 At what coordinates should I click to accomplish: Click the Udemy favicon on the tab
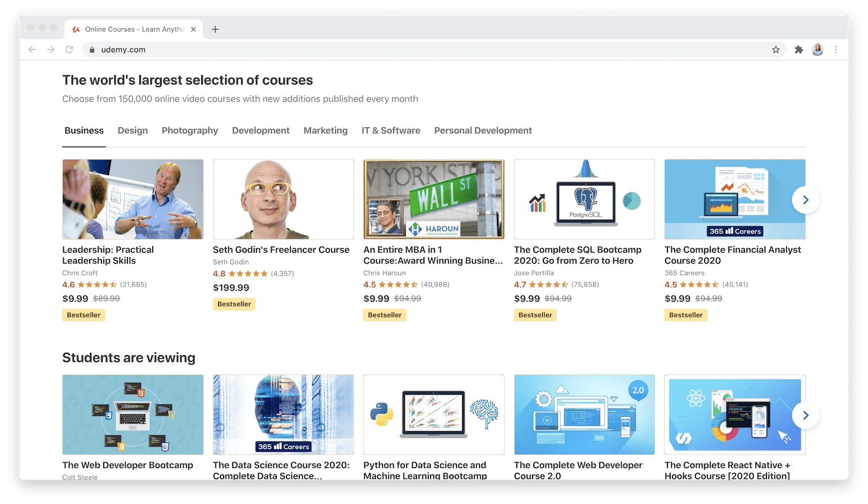[x=76, y=29]
